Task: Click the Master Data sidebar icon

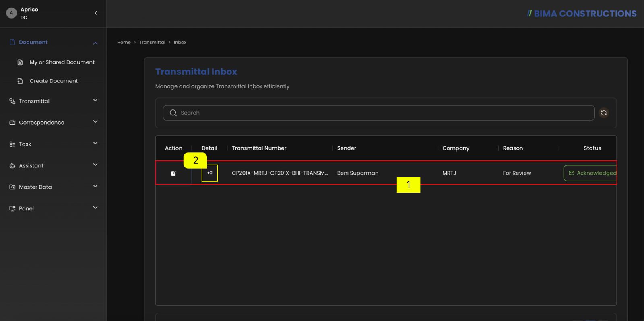Action: [12, 187]
